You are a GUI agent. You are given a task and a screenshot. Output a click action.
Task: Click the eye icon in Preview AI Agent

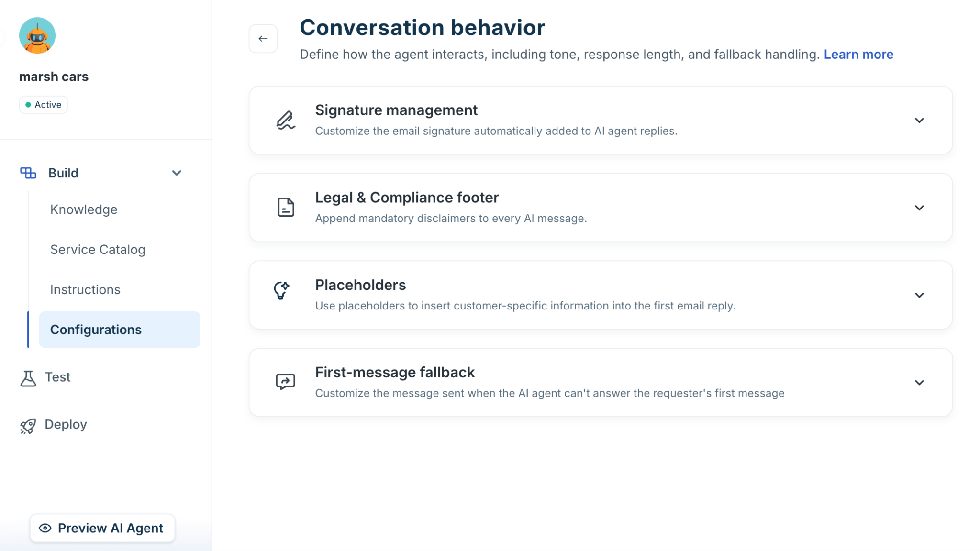point(45,528)
